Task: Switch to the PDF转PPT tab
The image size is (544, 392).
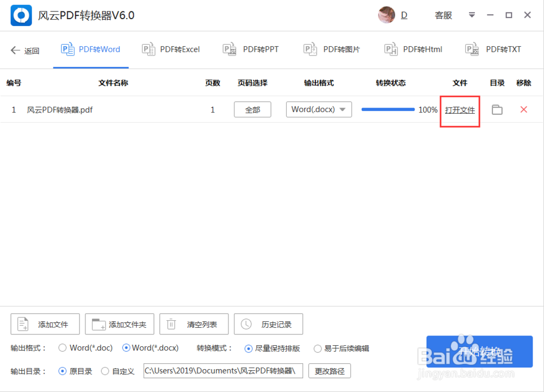Action: 250,49
